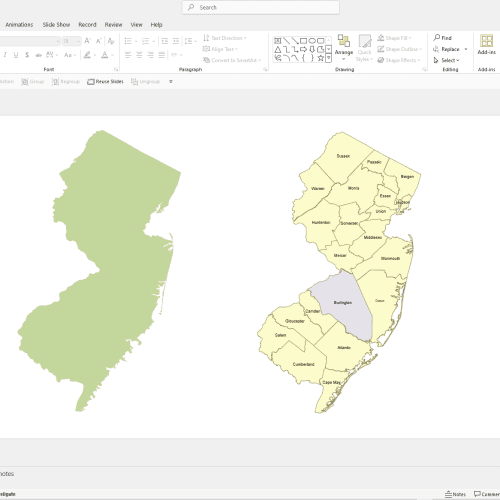Select the Left Brace shape

(x=303, y=58)
